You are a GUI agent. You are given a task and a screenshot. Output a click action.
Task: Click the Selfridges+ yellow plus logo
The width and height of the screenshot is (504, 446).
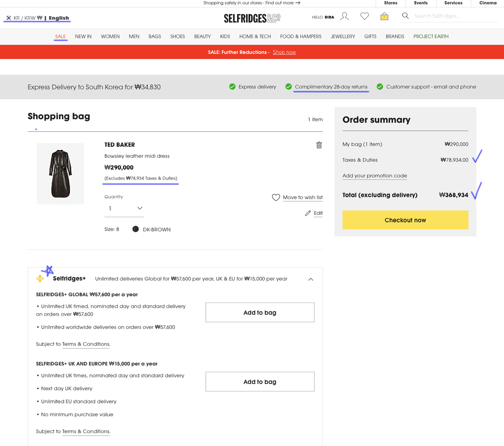(x=40, y=278)
